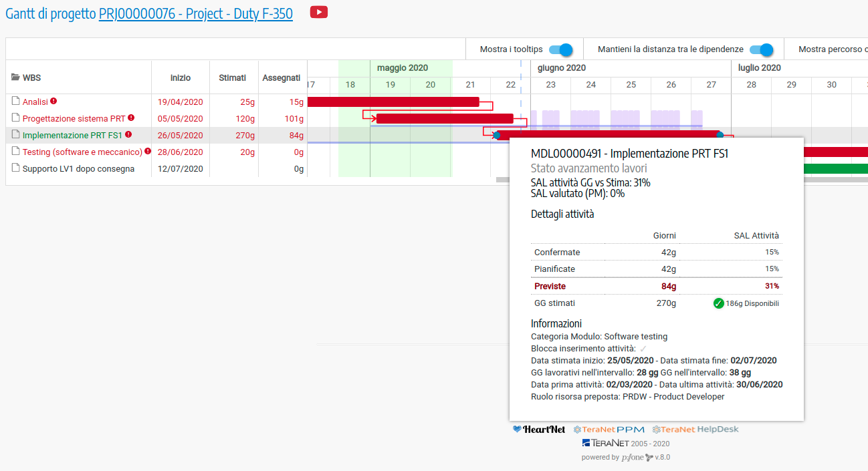This screenshot has height=471, width=868.
Task: Select the Analisi task in WBS tree
Action: pyautogui.click(x=35, y=102)
